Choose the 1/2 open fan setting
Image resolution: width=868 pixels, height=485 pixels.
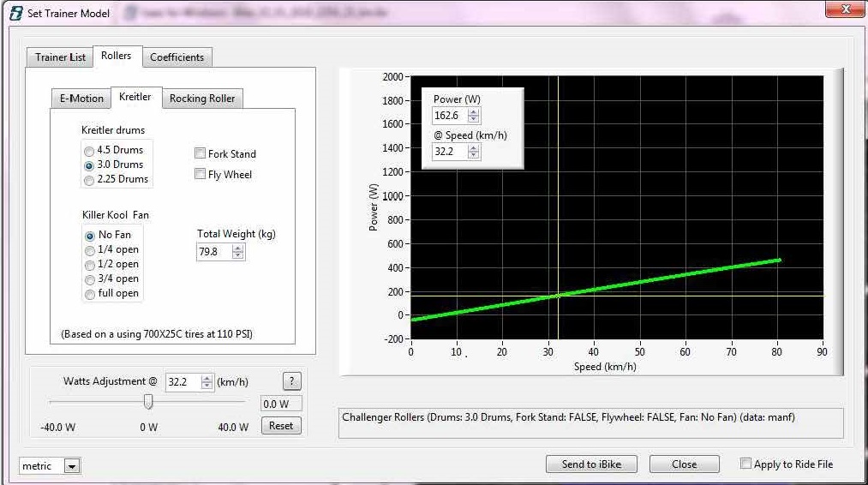coord(89,264)
